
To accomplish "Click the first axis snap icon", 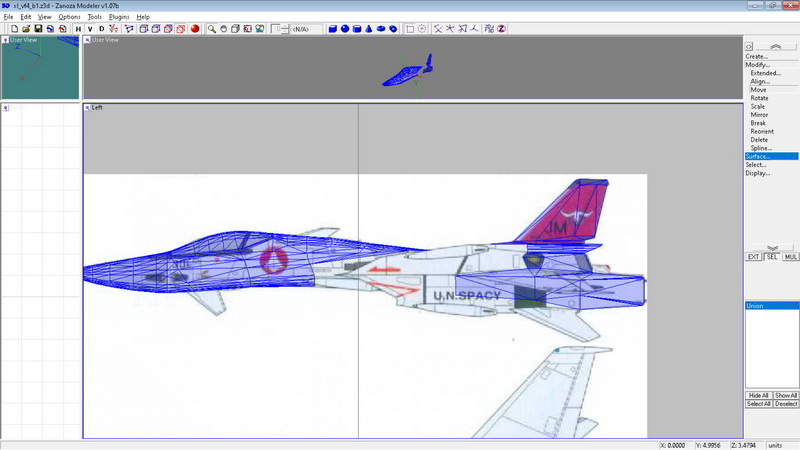I will (438, 29).
